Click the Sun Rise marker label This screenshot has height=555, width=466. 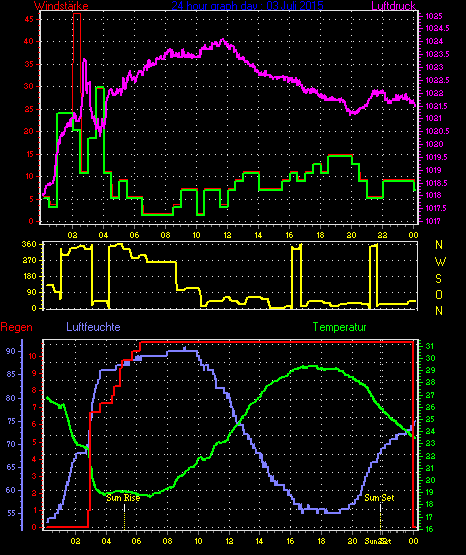click(123, 498)
